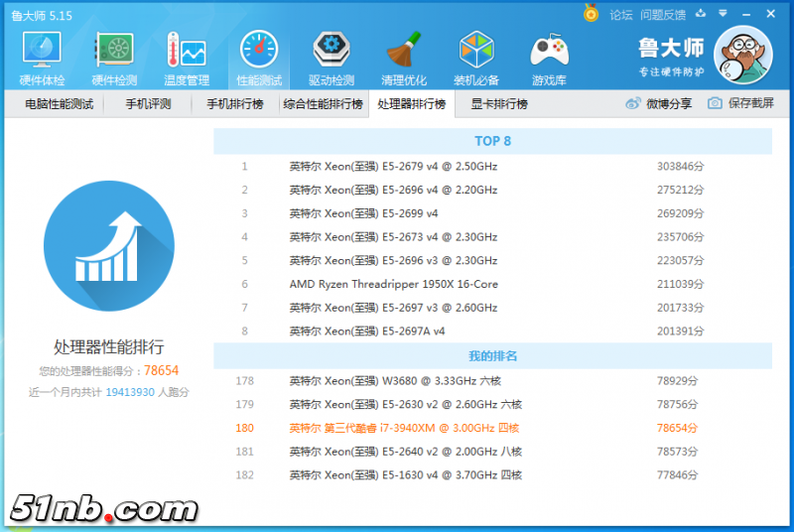Click Xeon W3680 @ 3.33GHz row
This screenshot has height=532, width=794.
pyautogui.click(x=492, y=381)
